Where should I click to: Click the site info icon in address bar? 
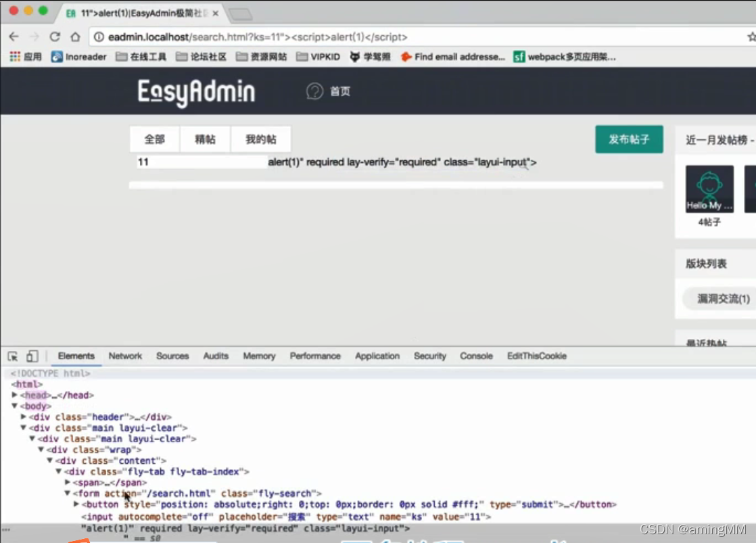coord(99,37)
